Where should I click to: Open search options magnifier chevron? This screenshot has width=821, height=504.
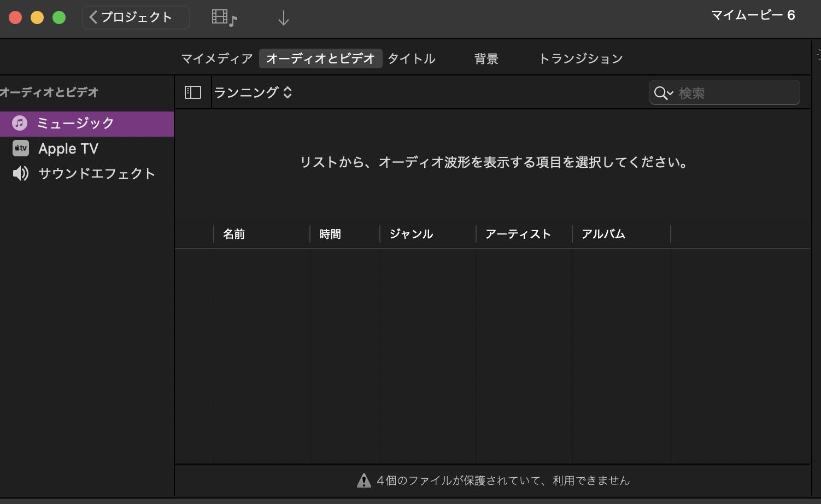(664, 93)
